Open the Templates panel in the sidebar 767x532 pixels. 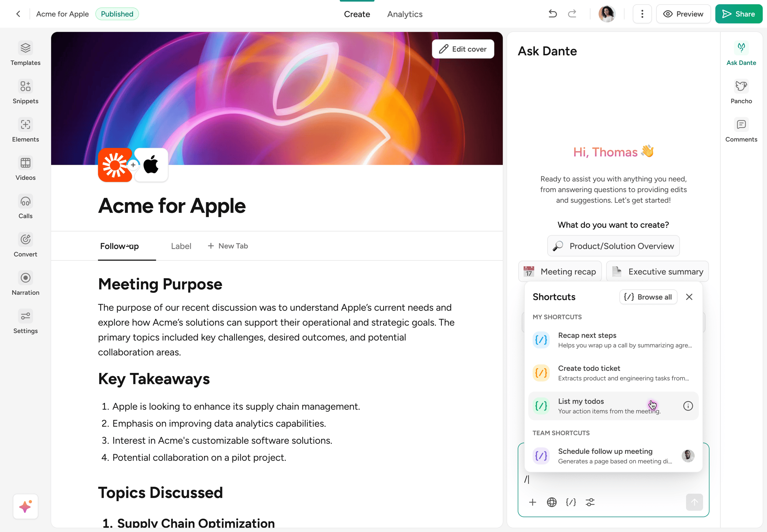point(25,53)
